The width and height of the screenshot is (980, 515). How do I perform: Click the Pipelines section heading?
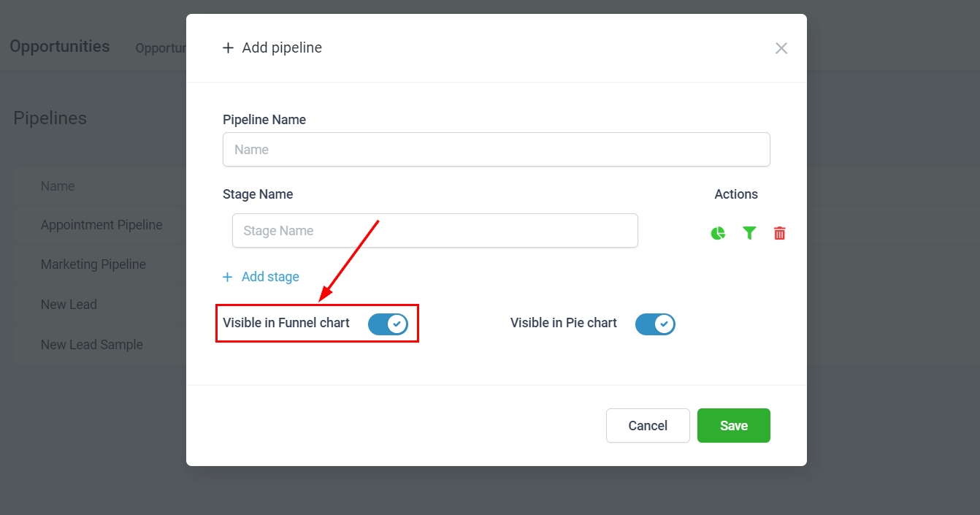(x=50, y=118)
